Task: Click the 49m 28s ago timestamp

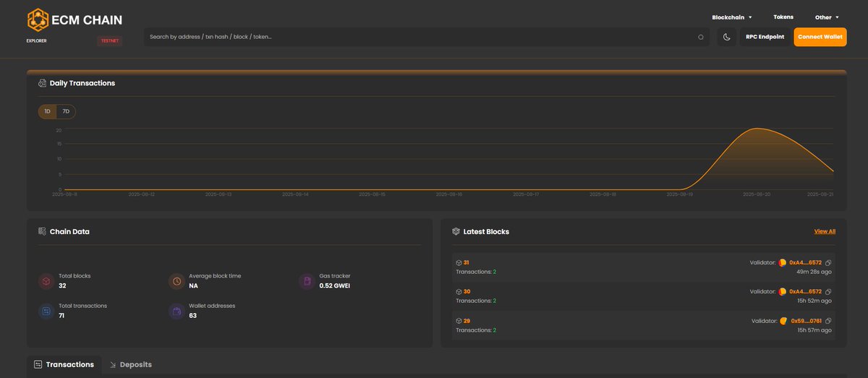Action: pyautogui.click(x=814, y=272)
